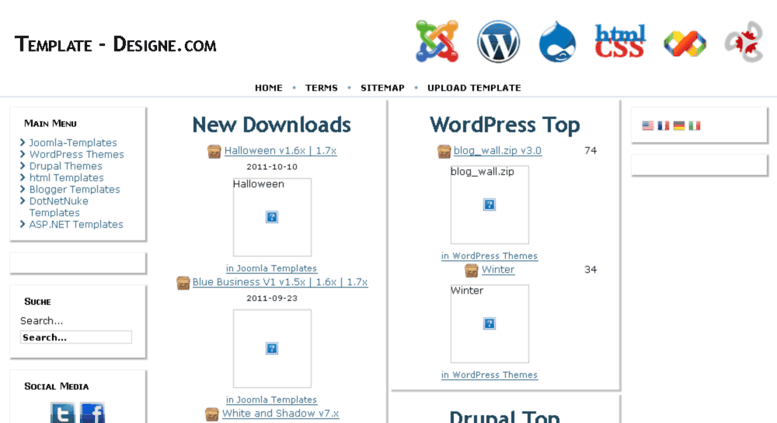777x423 pixels.
Task: Focus the Search... input field
Action: 76,337
